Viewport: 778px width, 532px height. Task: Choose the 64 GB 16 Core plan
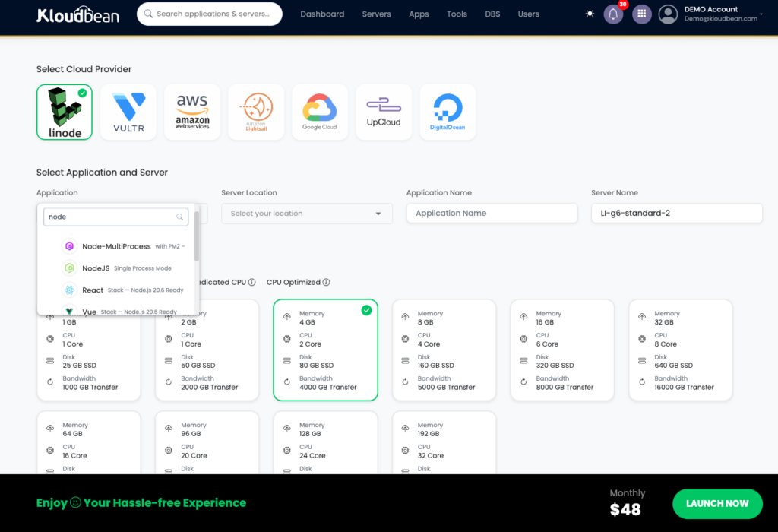(x=89, y=442)
